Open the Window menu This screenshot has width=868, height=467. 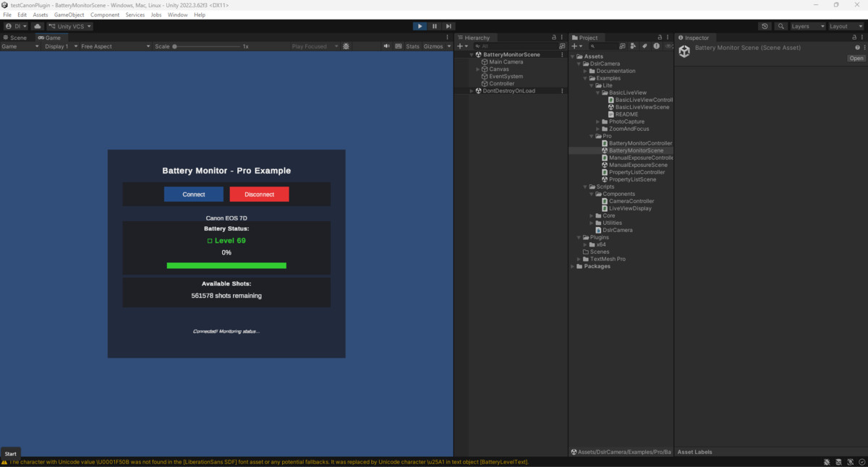(177, 14)
